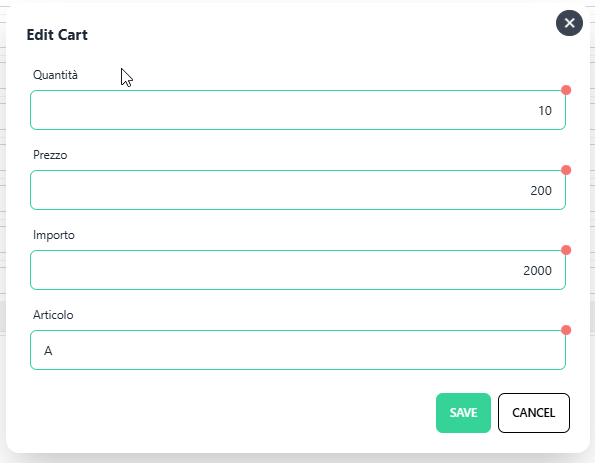The width and height of the screenshot is (595, 463).
Task: Click the red dot on Articolo field
Action: (x=566, y=330)
